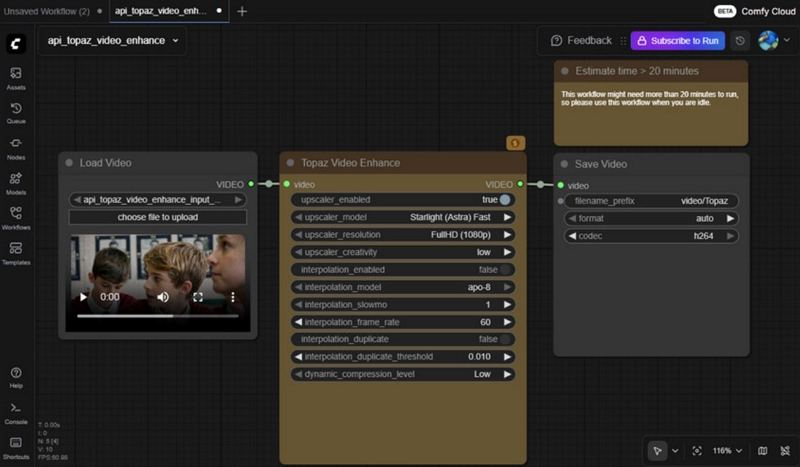800x467 pixels.
Task: Select the Estimate time note text
Action: (649, 98)
